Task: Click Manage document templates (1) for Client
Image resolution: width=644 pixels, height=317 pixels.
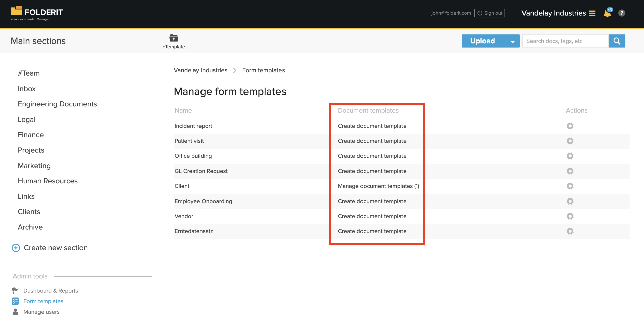Action: (x=379, y=186)
